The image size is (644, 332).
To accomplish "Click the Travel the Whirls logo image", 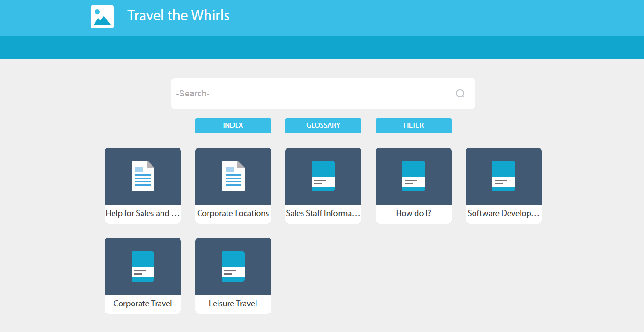I will point(102,16).
